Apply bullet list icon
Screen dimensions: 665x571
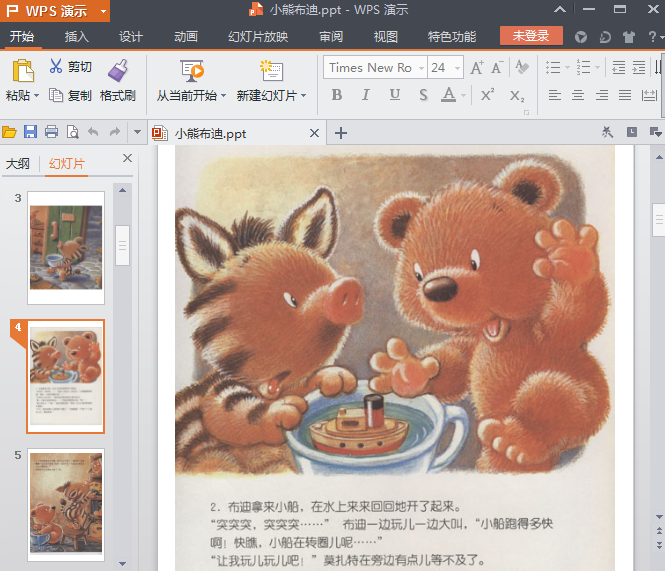coord(553,67)
